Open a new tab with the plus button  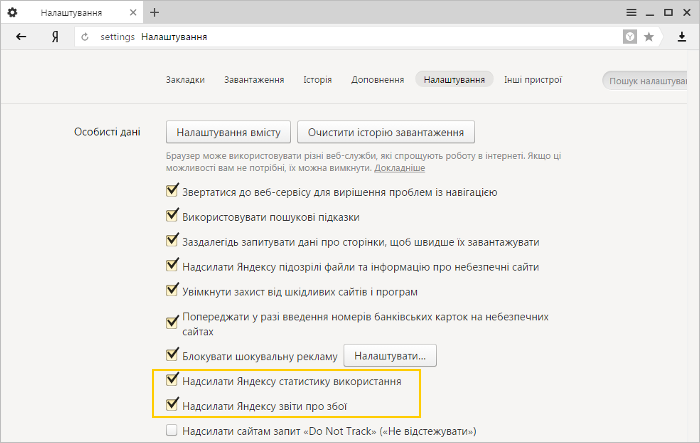[154, 13]
